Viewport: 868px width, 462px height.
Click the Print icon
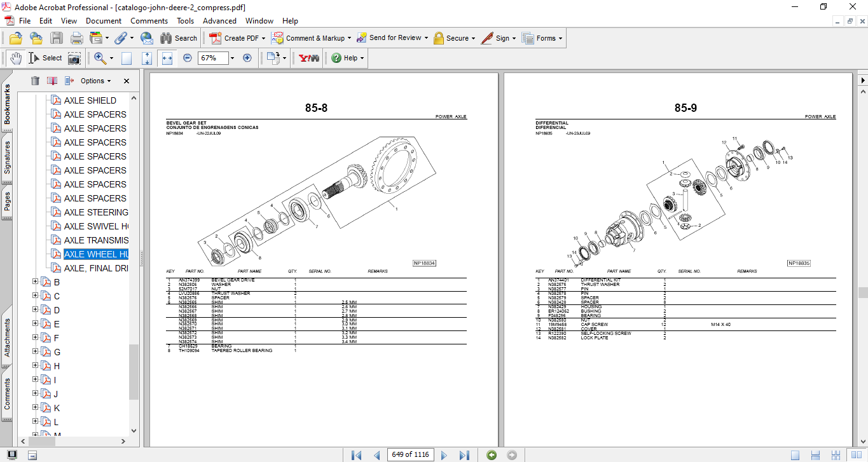[76, 37]
